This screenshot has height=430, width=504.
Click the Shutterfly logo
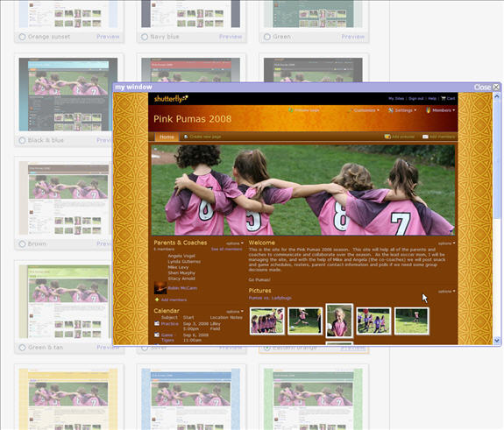click(171, 99)
